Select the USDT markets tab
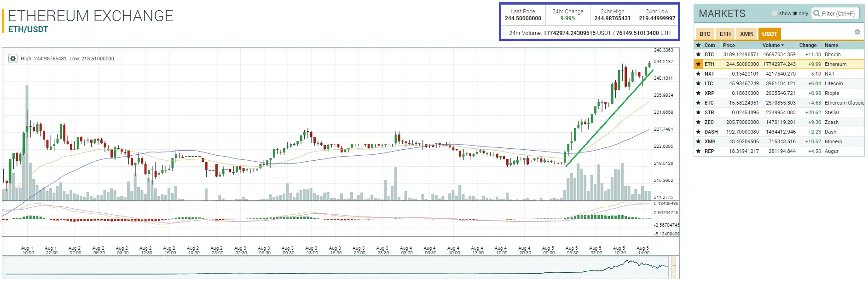 770,34
